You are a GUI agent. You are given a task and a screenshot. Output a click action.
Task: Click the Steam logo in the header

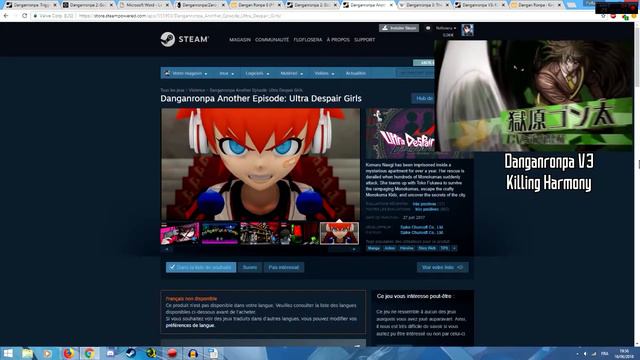pyautogui.click(x=184, y=39)
